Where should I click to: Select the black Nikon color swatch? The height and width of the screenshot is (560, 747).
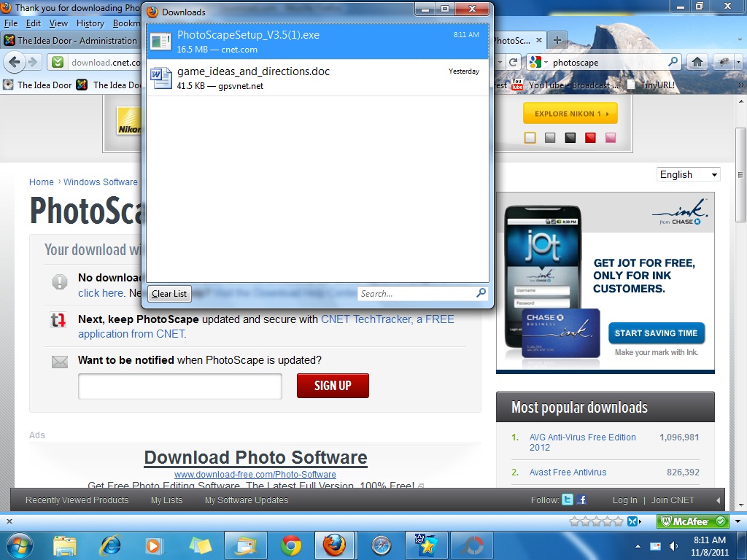[570, 138]
